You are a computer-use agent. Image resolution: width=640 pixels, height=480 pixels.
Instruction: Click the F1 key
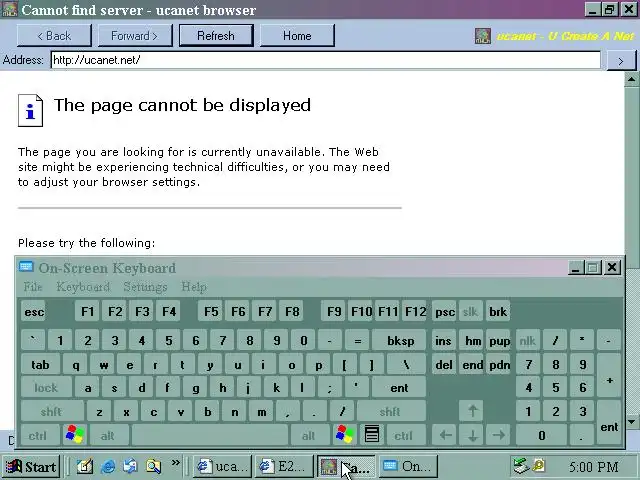click(x=87, y=312)
